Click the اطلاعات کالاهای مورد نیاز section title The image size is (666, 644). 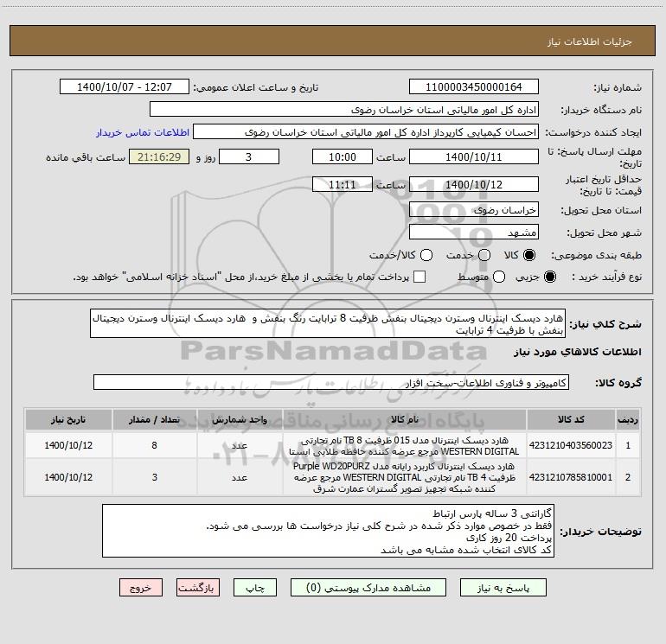pos(578,352)
